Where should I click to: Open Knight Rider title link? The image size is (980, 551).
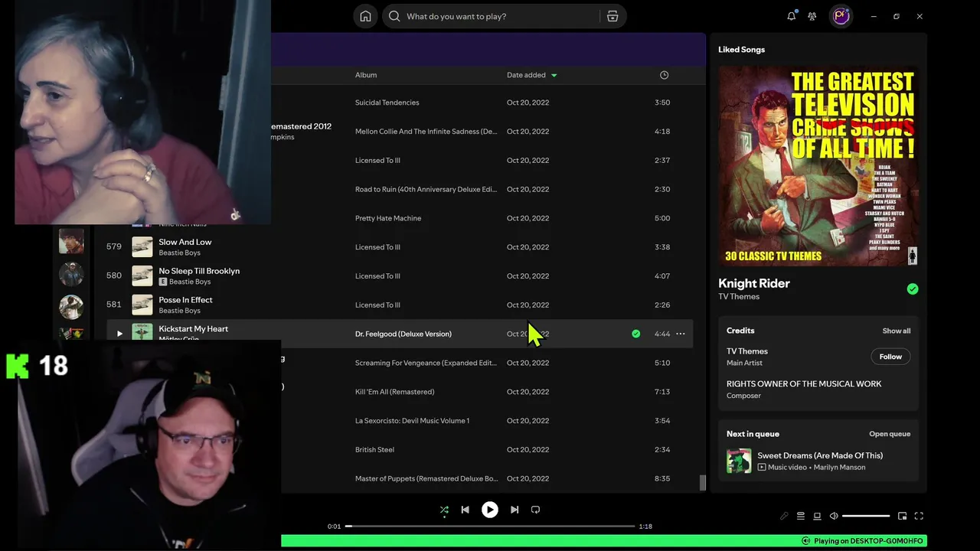(754, 283)
